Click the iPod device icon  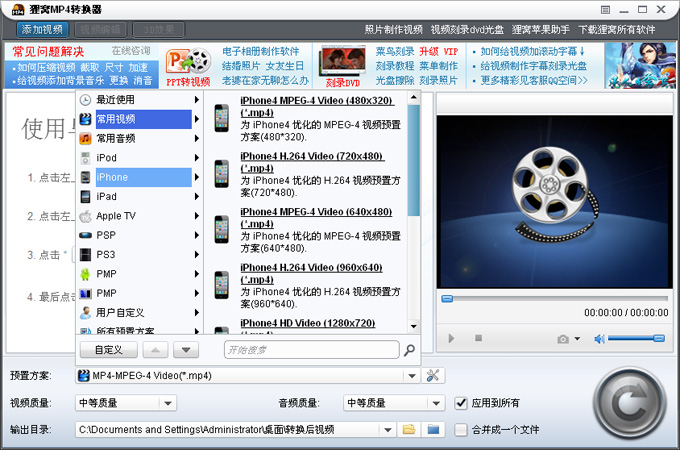[85, 158]
